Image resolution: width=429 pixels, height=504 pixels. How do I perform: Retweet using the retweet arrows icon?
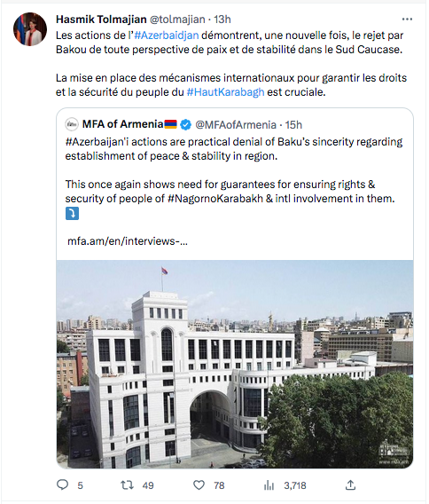[127, 484]
